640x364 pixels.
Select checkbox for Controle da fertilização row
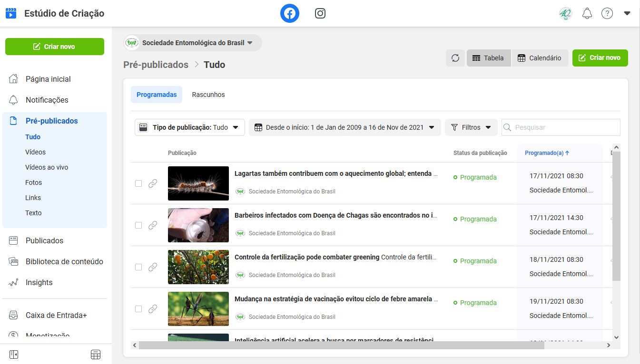coord(138,267)
